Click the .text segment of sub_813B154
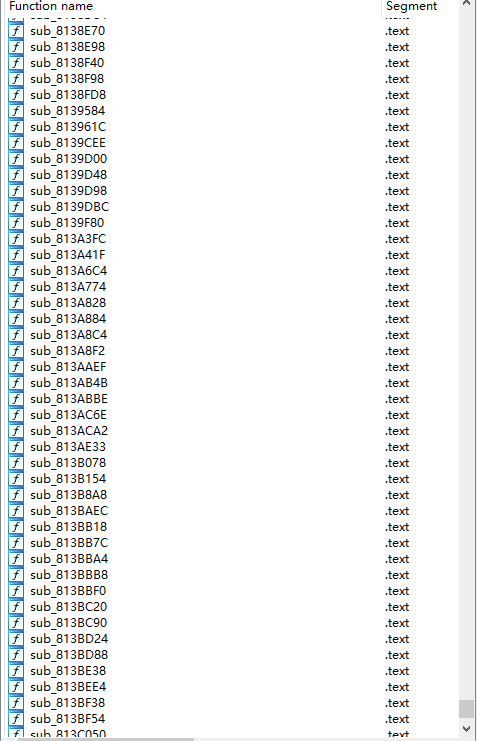 pyautogui.click(x=397, y=479)
